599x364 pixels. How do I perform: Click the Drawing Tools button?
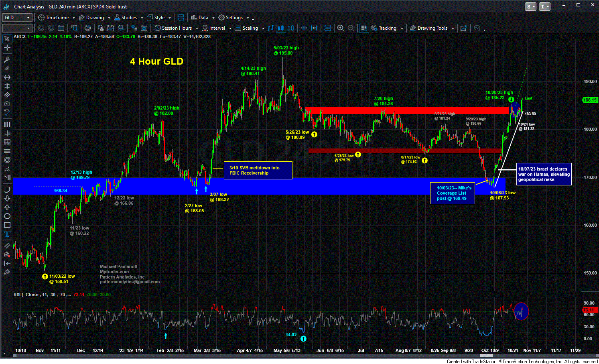click(428, 28)
